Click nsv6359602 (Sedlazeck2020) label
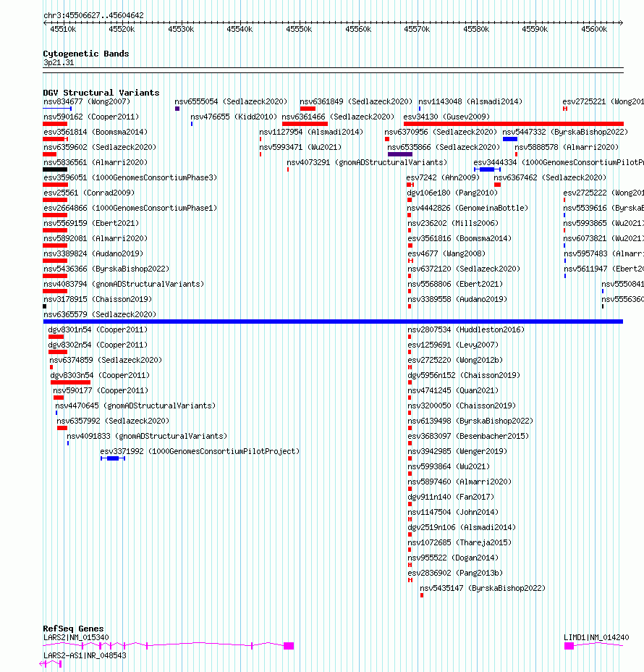Screen dimensions: 644x672 (x=100, y=147)
